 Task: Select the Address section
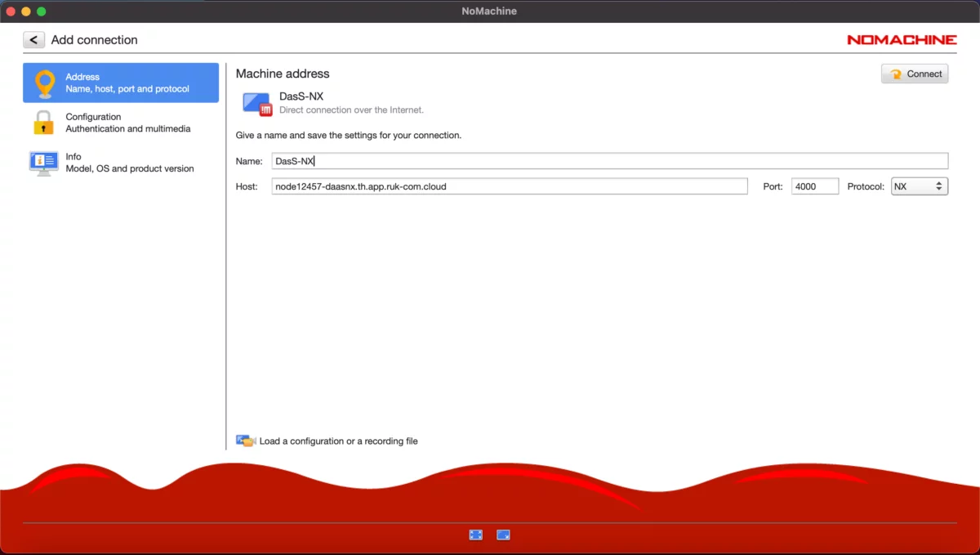tap(121, 83)
